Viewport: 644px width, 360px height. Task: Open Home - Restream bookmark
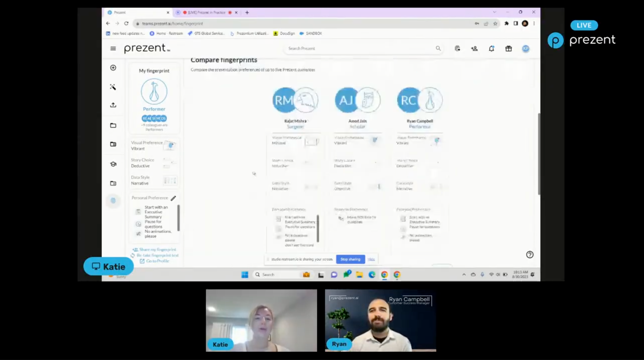[x=166, y=33]
